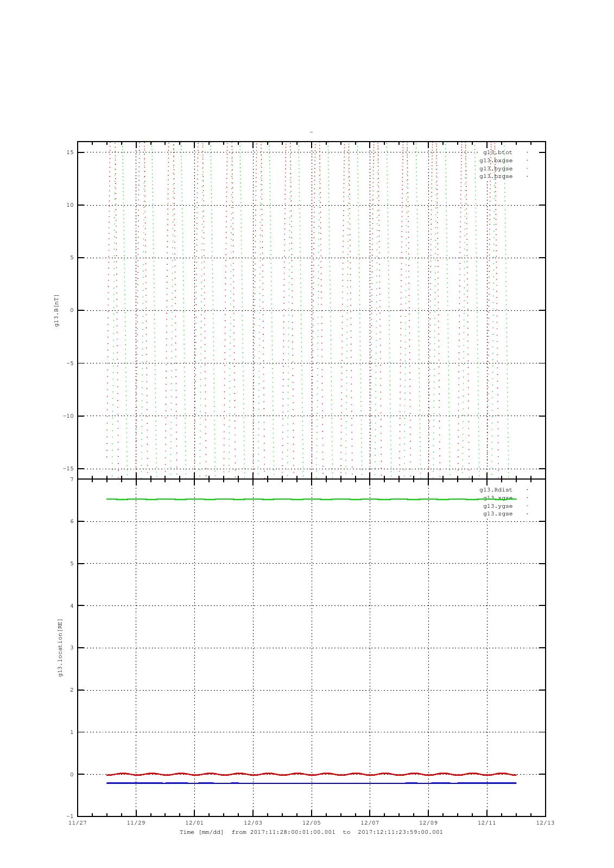Image resolution: width=614 pixels, height=868 pixels.
Task: Click the g13.B[nT] vertical axis title
Action: click(x=56, y=310)
